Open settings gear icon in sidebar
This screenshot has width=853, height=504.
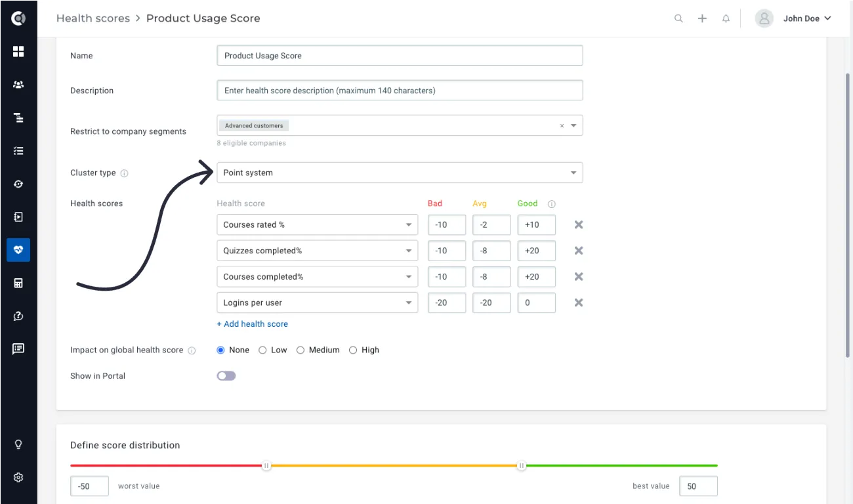point(18,477)
